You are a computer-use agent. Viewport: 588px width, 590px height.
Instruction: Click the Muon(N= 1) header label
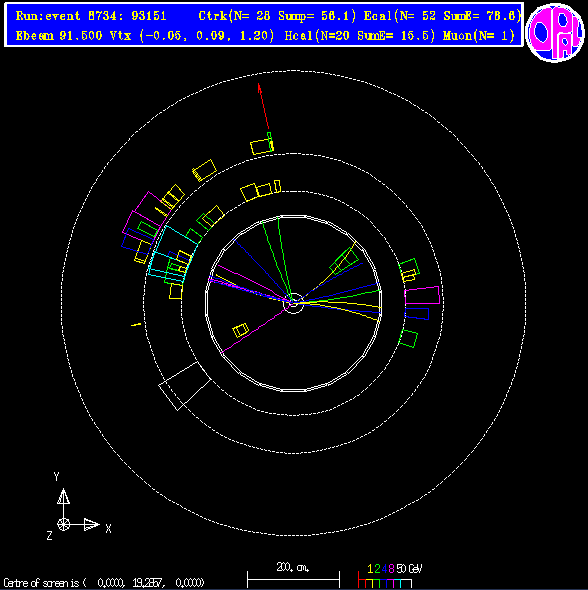[479, 36]
